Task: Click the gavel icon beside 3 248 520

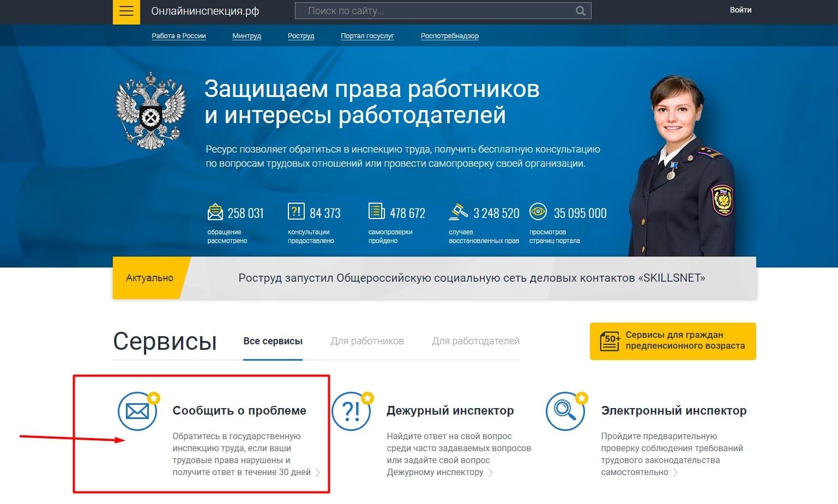Action: (458, 211)
